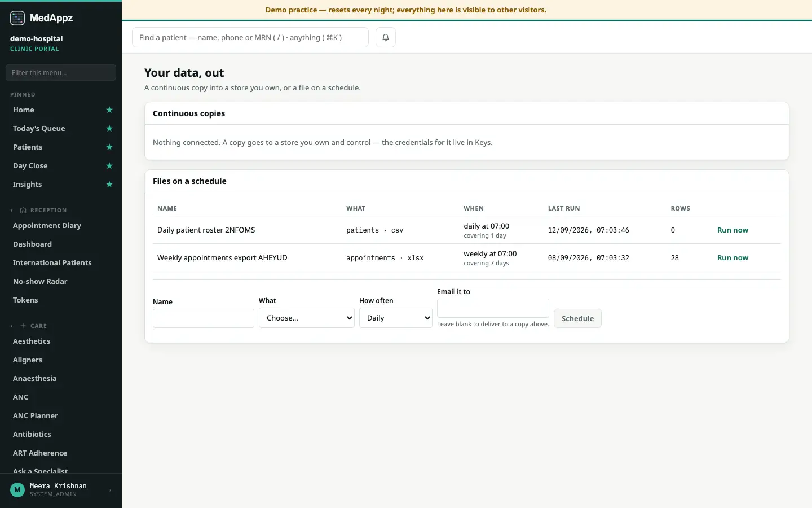Viewport: 812px width, 508px height.
Task: Open Insights page
Action: click(x=28, y=185)
